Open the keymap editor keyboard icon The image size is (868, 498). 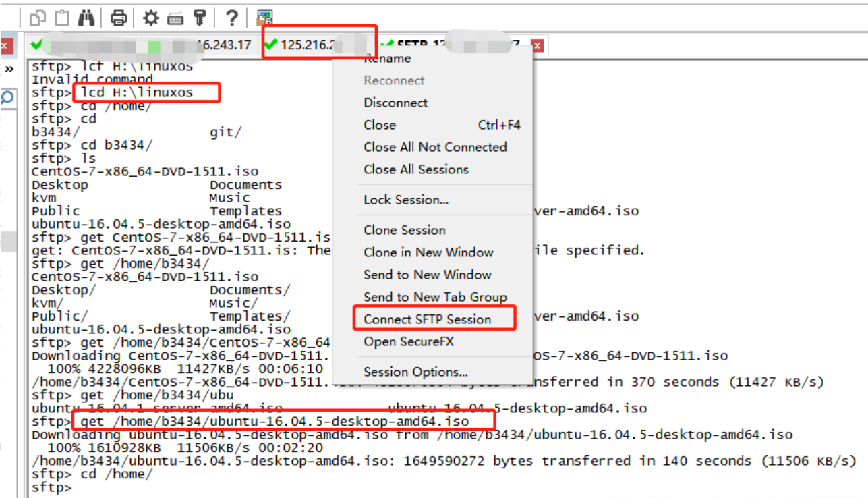click(175, 18)
